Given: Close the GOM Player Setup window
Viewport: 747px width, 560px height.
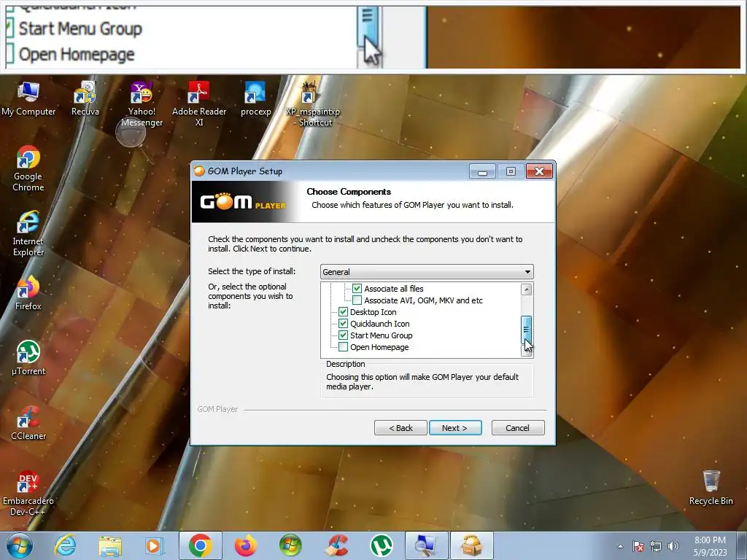Looking at the screenshot, I should pyautogui.click(x=539, y=171).
